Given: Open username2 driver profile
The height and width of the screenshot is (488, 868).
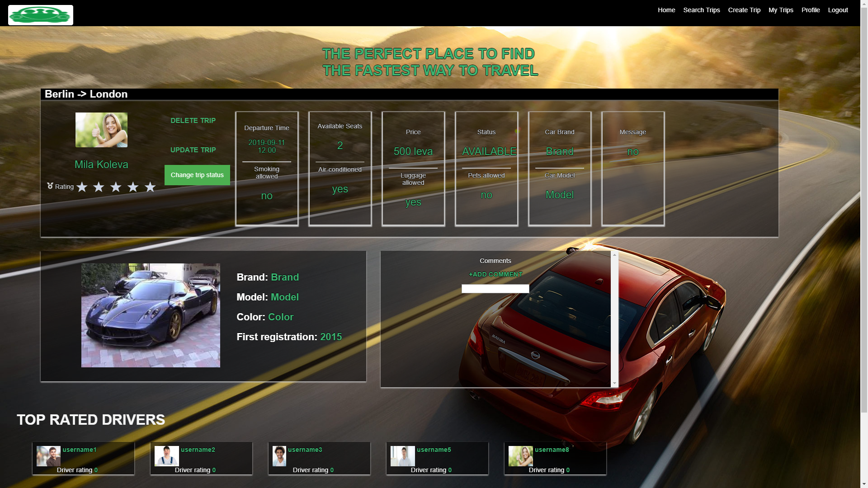Looking at the screenshot, I should pyautogui.click(x=198, y=450).
